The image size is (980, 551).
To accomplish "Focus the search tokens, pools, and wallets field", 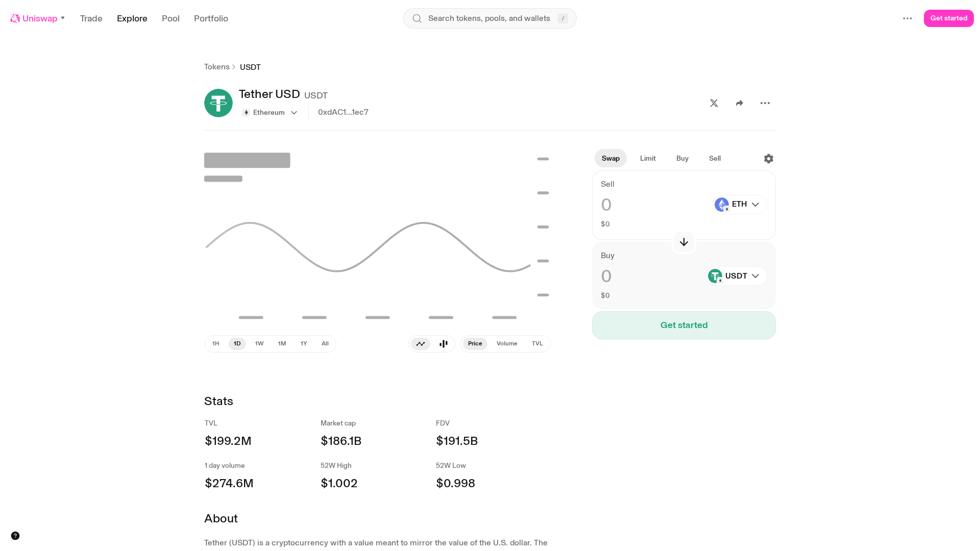I will click(x=490, y=18).
